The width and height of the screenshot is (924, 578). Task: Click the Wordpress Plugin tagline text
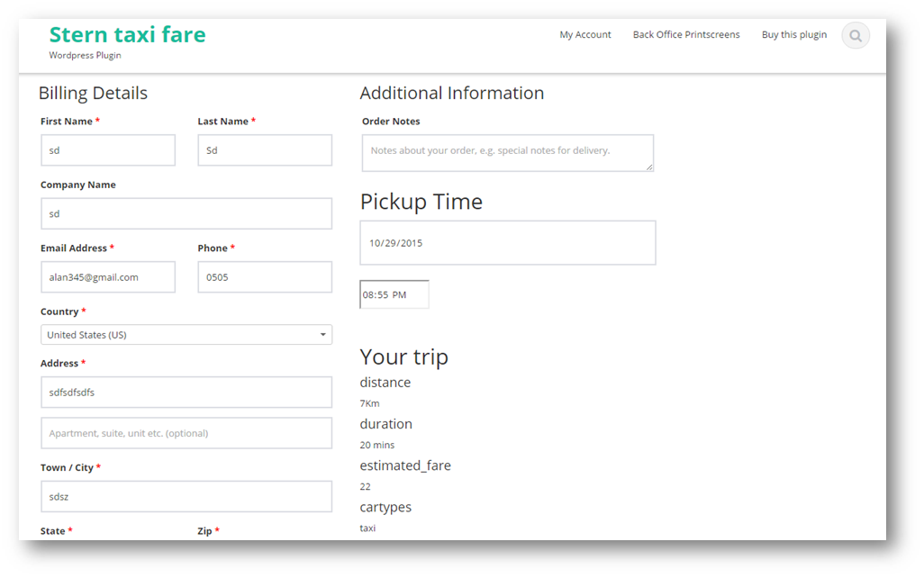click(x=85, y=56)
